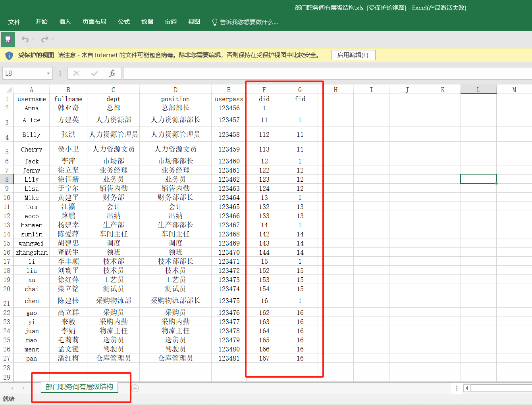Click the sheet tab scroll split handle
Screen dimensions: 532x405
pyautogui.click(x=457, y=388)
